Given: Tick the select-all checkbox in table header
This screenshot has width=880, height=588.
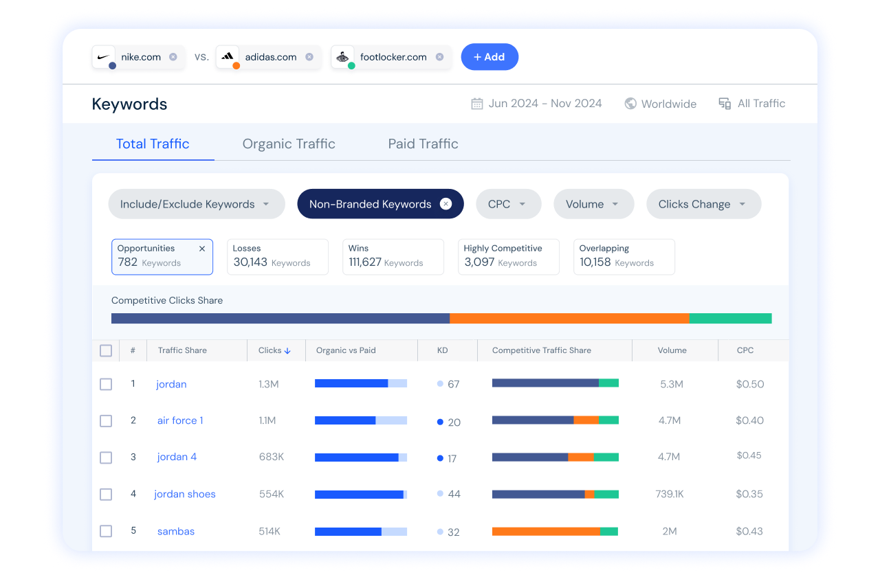Looking at the screenshot, I should [106, 350].
